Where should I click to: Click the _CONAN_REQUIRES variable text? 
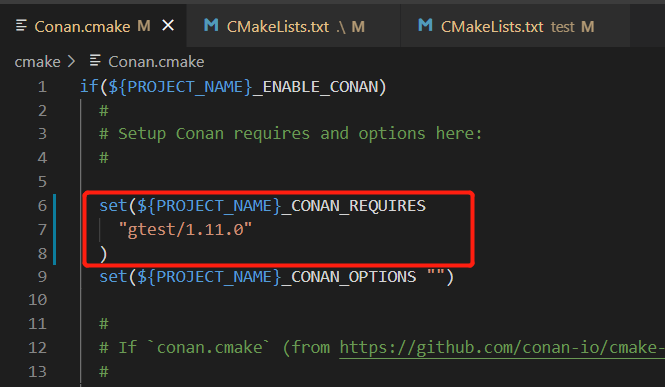[354, 206]
